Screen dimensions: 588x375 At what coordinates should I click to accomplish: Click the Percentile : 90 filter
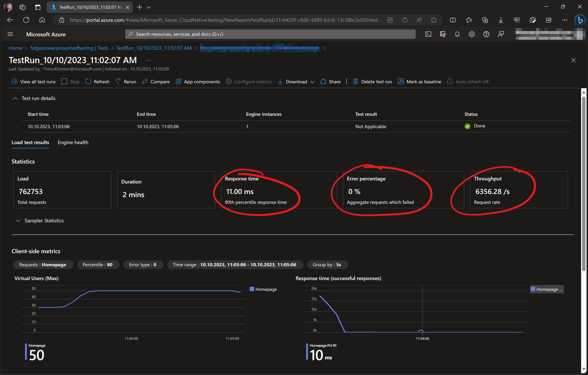pyautogui.click(x=98, y=265)
